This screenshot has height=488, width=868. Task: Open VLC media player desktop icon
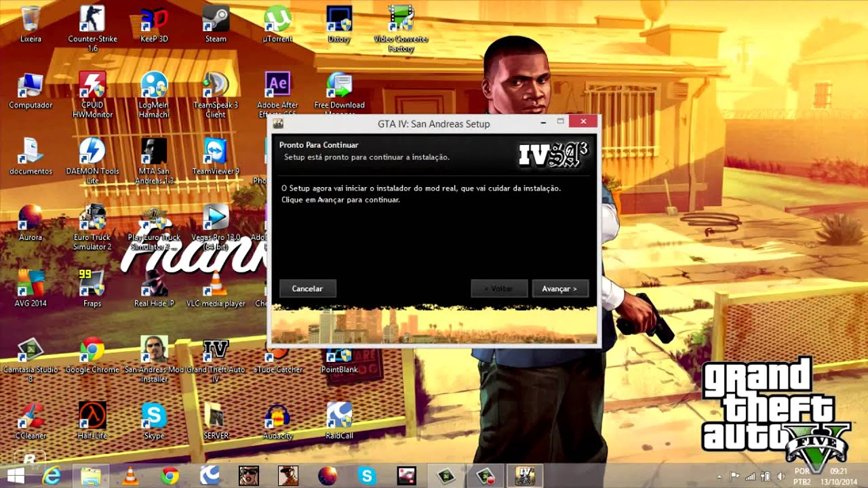point(216,289)
